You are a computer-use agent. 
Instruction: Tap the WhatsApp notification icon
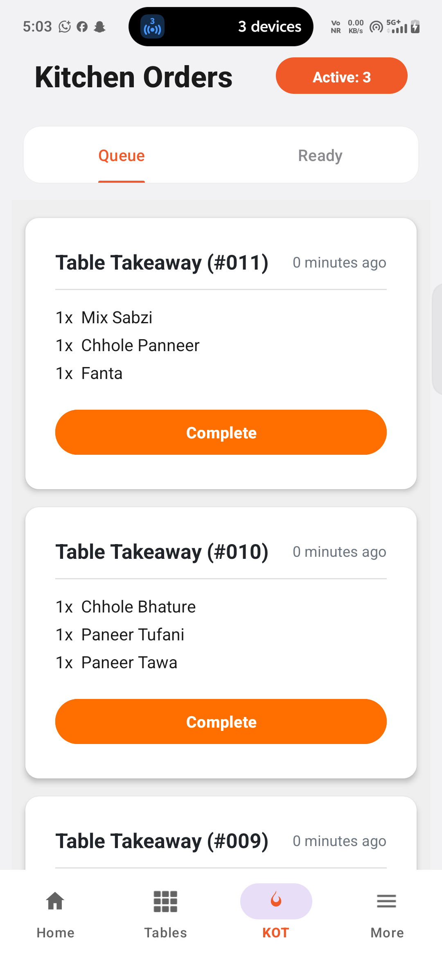coord(65,27)
